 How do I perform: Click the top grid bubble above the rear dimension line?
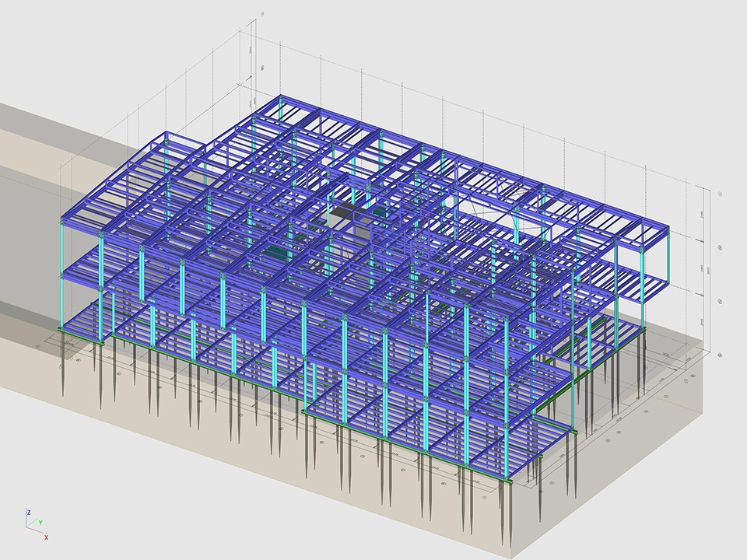[262, 14]
